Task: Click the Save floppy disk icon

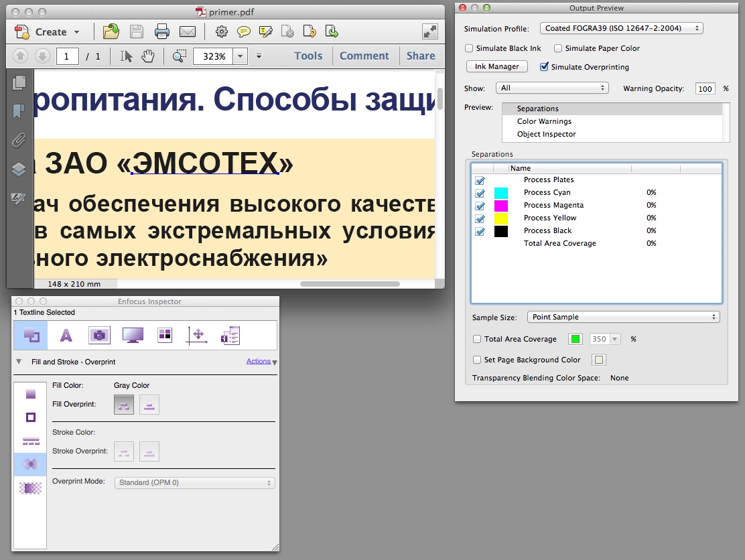Action: [x=137, y=31]
